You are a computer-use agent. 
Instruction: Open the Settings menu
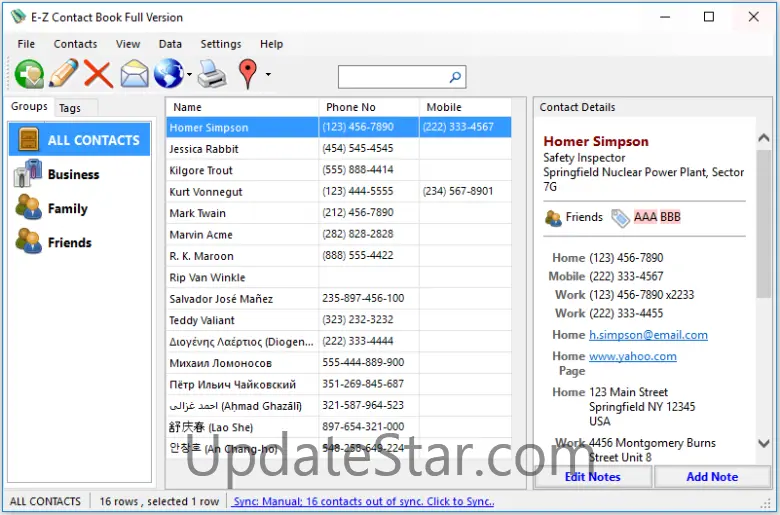[x=220, y=44]
